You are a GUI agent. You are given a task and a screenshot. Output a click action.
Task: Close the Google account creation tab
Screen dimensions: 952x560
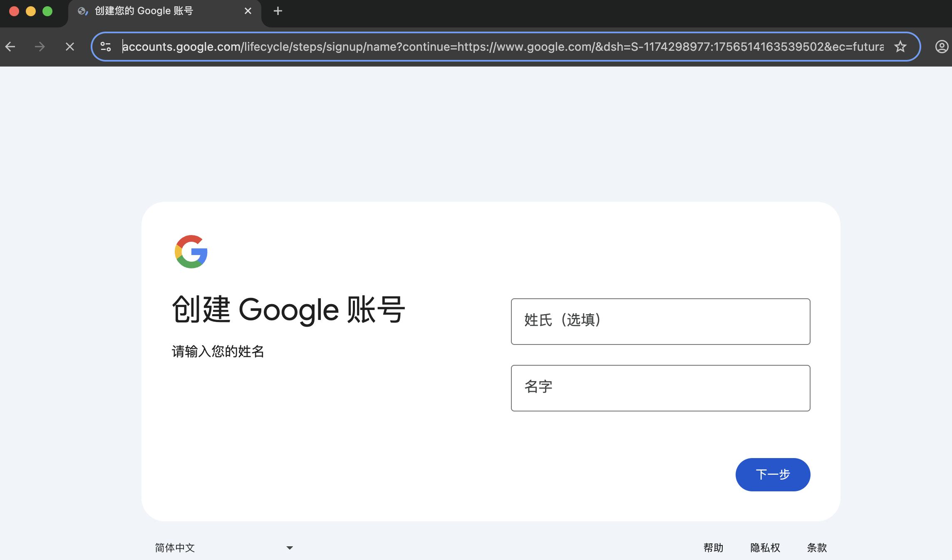(248, 11)
